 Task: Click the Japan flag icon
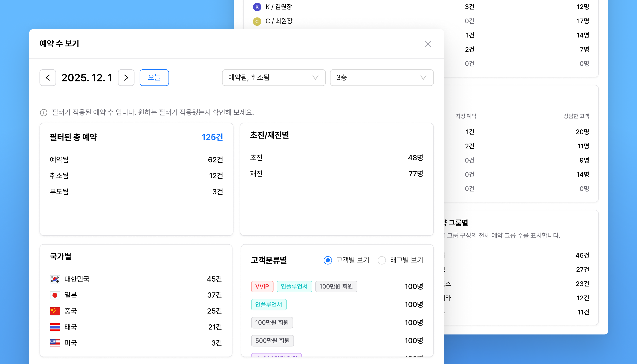coord(55,295)
